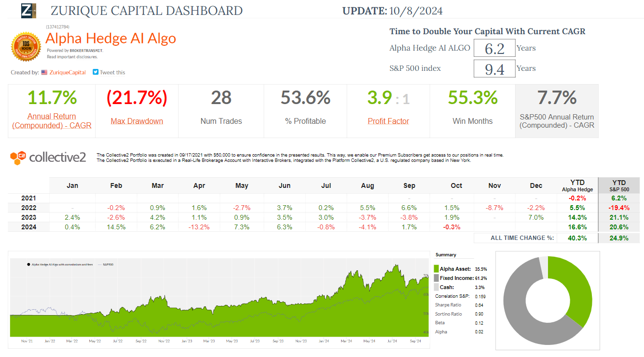
Task: Click the Tweet this link
Action: (112, 72)
